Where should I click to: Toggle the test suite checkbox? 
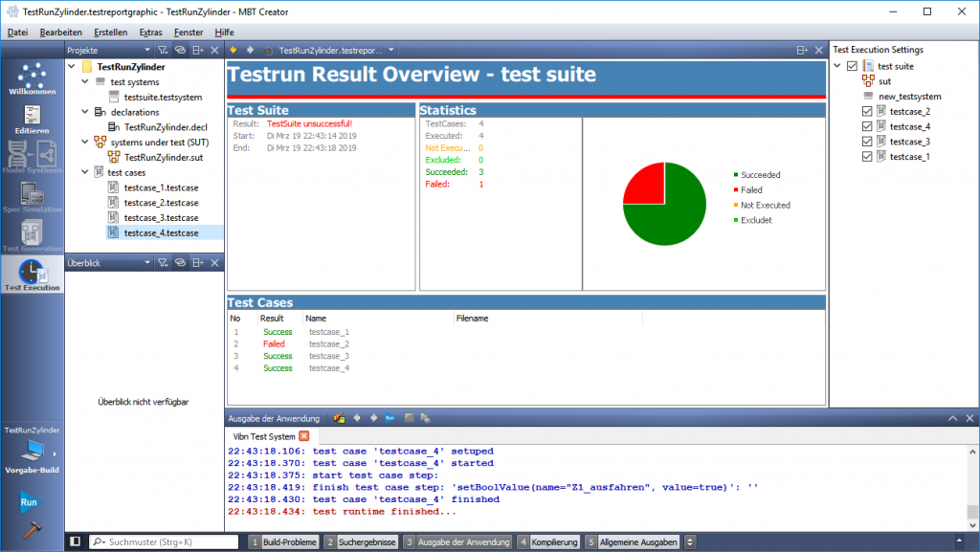(852, 66)
